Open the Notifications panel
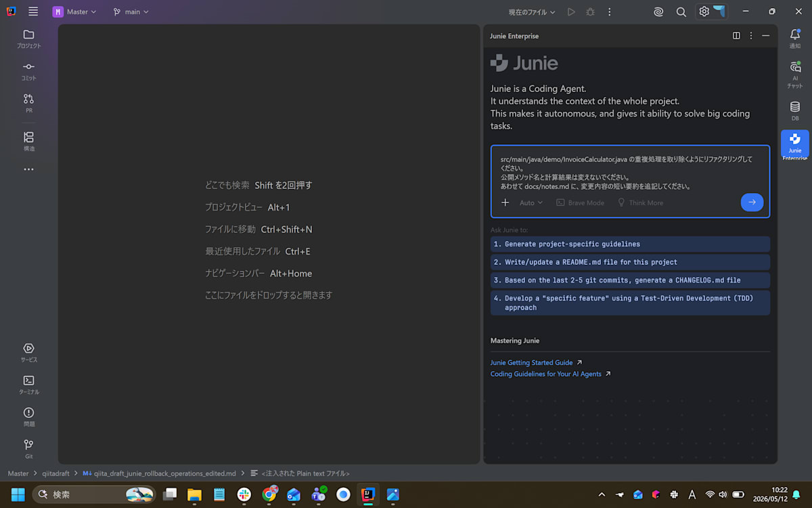The height and width of the screenshot is (508, 812). (x=795, y=39)
